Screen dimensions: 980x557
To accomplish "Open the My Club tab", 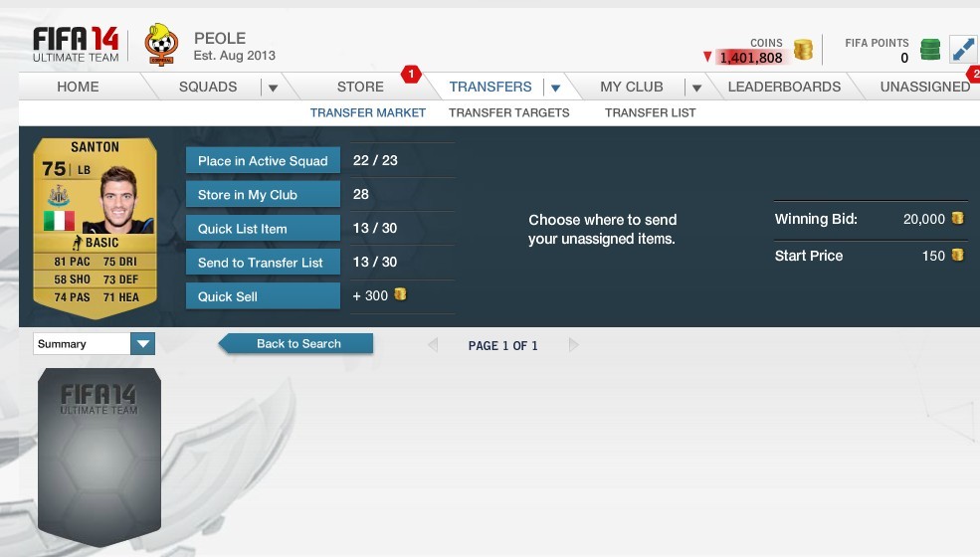I will (x=631, y=87).
